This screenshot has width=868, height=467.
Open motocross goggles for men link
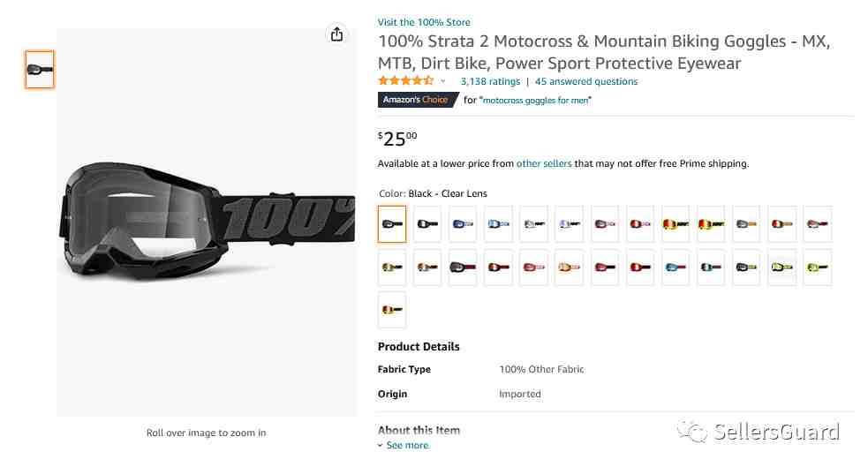(535, 100)
